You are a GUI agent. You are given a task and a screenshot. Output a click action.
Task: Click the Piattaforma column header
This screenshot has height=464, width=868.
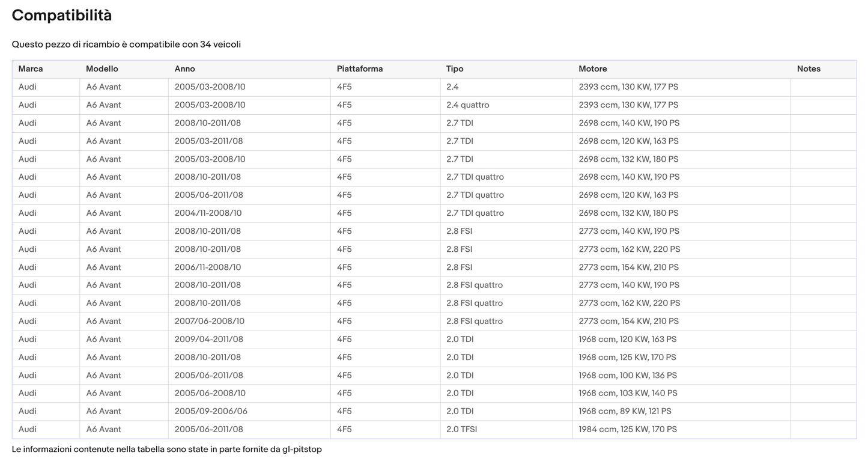360,69
